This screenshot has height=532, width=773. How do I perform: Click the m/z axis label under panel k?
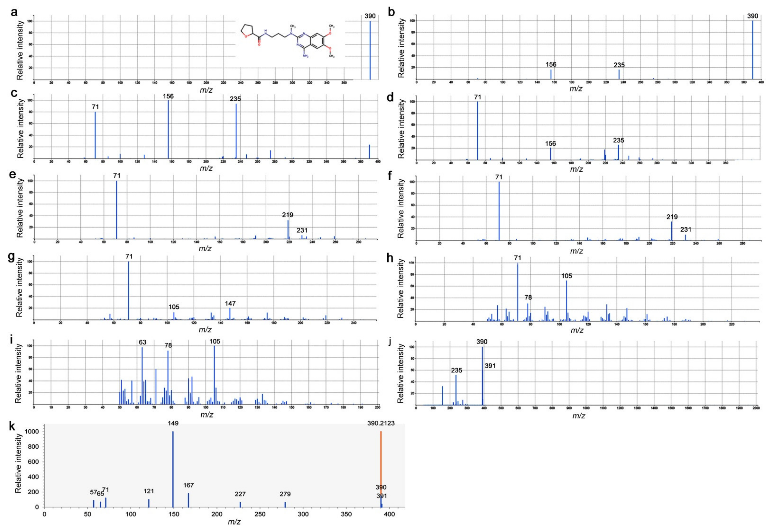pyautogui.click(x=235, y=522)
